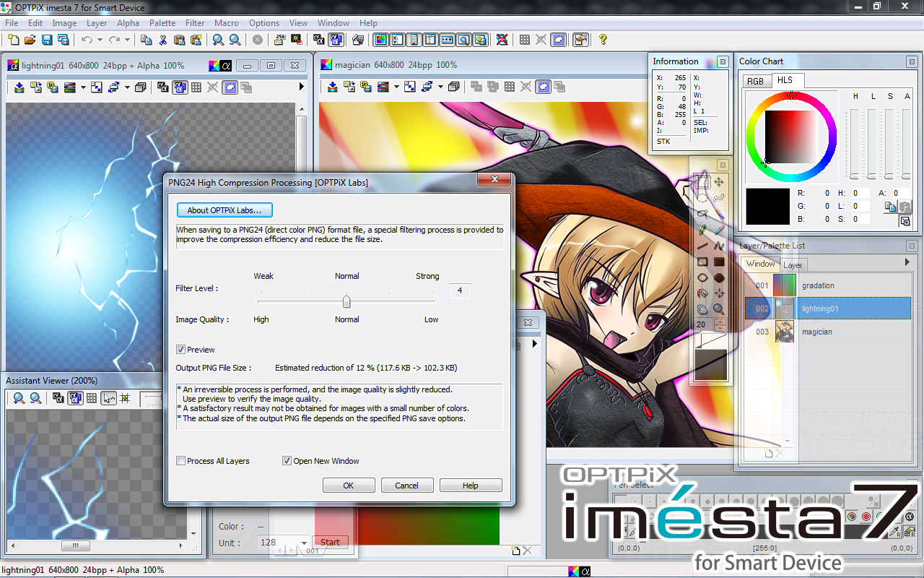Screen dimensions: 924x578
Task: Expand the lightning01 window toolbar overflow arrow
Action: (x=302, y=87)
